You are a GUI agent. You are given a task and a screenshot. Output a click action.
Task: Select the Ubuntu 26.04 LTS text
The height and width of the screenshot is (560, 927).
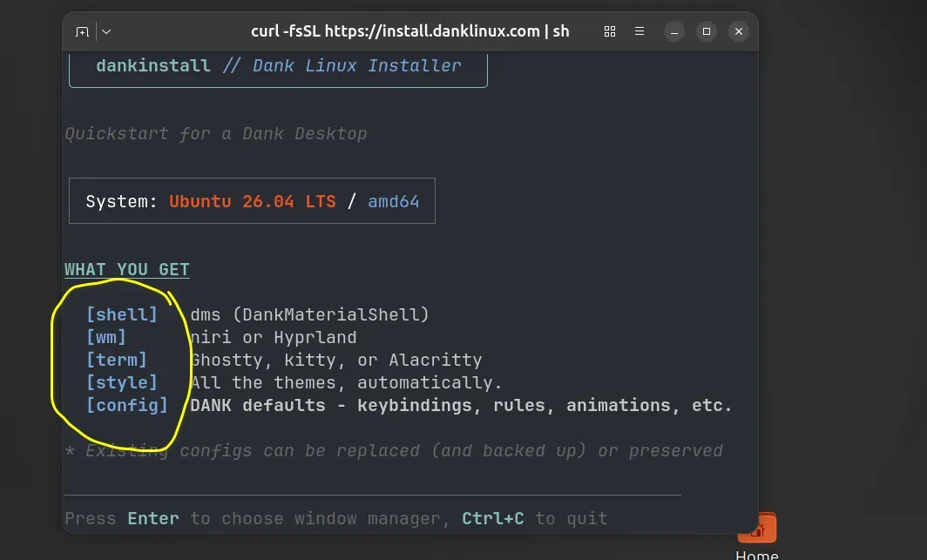253,201
